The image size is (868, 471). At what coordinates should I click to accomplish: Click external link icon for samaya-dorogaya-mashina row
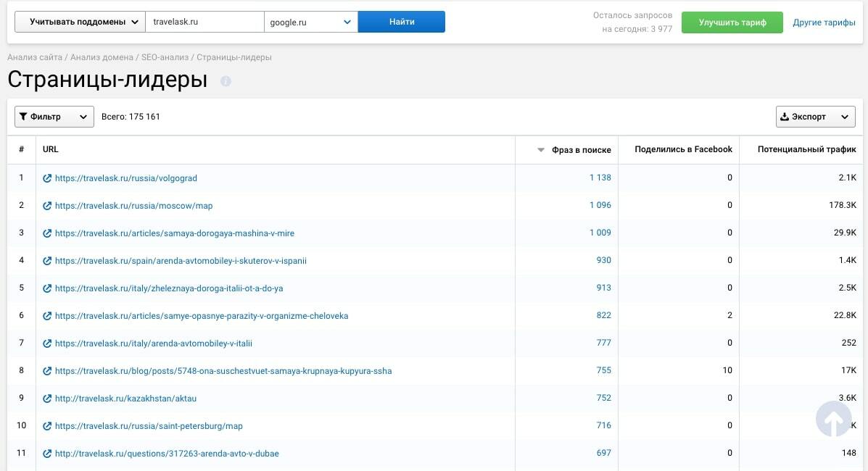pos(47,233)
